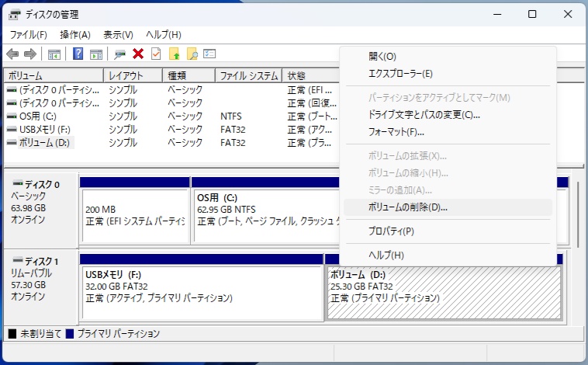The image size is (588, 365).
Task: Sort by 種類 column header
Action: pyautogui.click(x=189, y=76)
